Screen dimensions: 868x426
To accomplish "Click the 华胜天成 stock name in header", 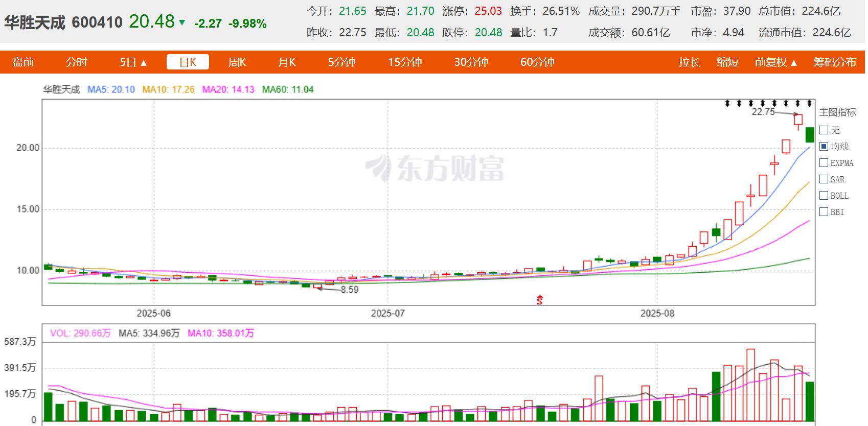I will coord(35,22).
